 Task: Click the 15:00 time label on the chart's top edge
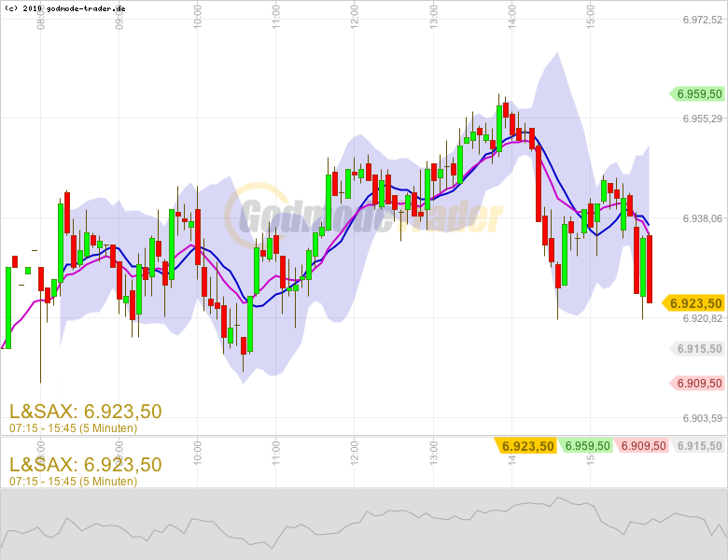click(591, 17)
